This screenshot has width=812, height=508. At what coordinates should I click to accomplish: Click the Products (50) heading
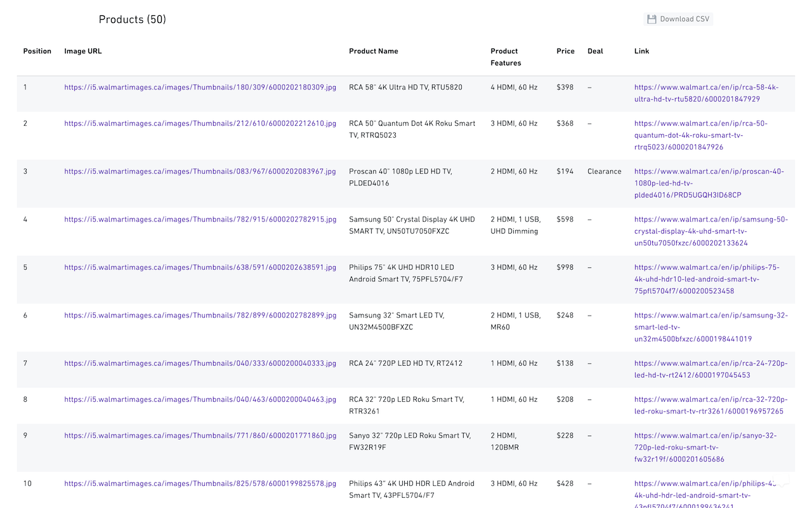(x=132, y=20)
